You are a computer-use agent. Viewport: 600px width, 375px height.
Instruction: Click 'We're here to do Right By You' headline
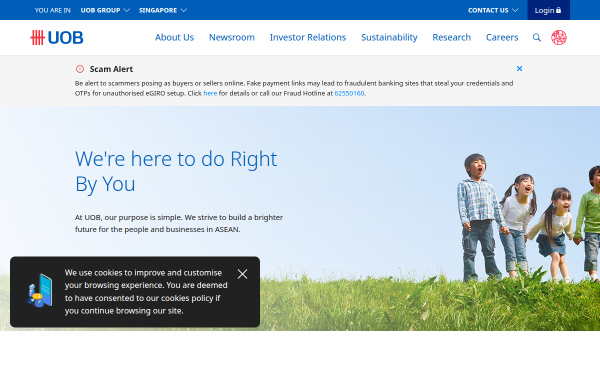(176, 171)
